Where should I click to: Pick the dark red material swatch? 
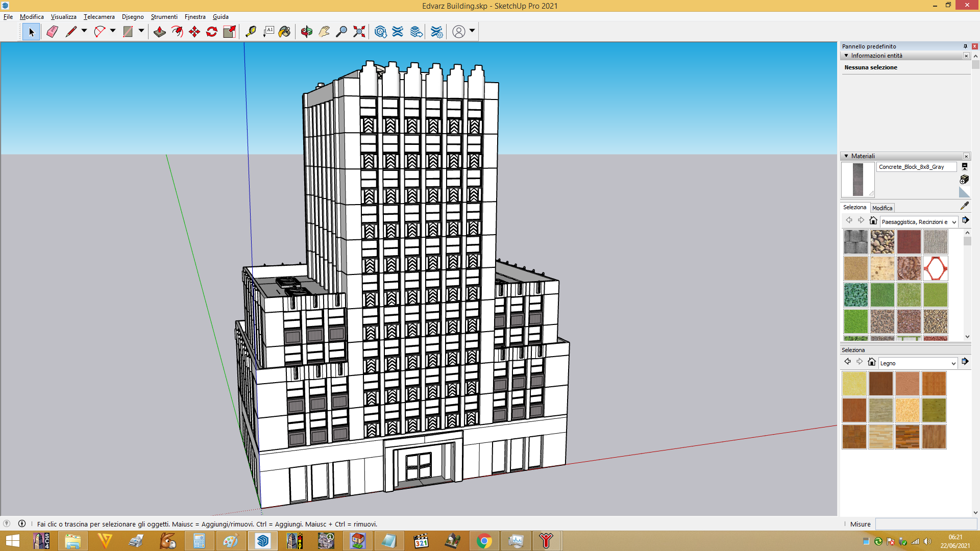pos(909,242)
